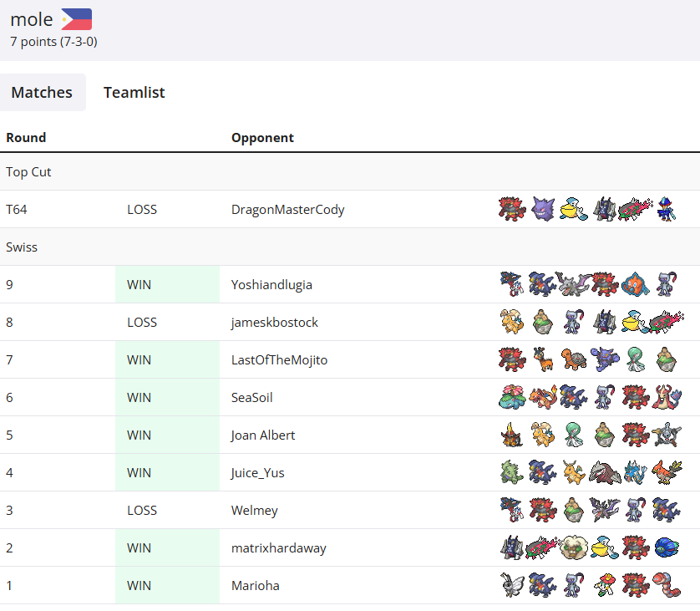The image size is (700, 611).
Task: Click the Philippines flag next to mole
Action: click(76, 19)
